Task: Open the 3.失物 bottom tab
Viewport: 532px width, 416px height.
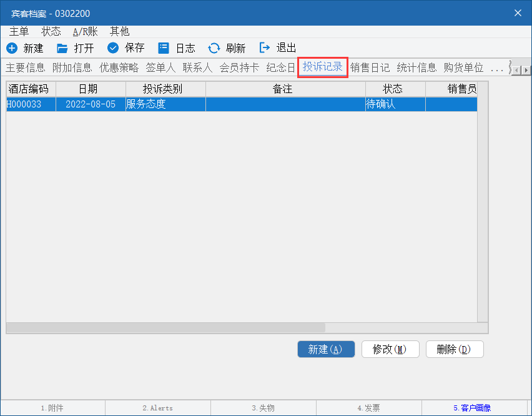Action: point(264,408)
